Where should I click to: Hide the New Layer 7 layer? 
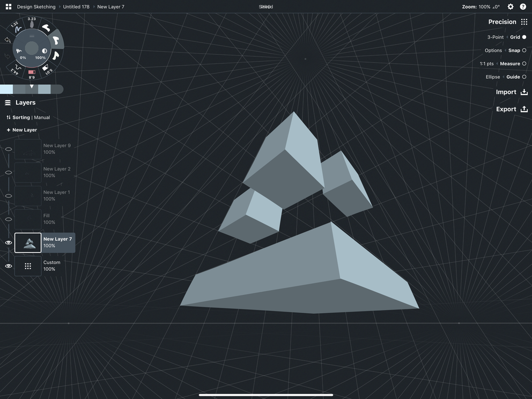click(8, 242)
